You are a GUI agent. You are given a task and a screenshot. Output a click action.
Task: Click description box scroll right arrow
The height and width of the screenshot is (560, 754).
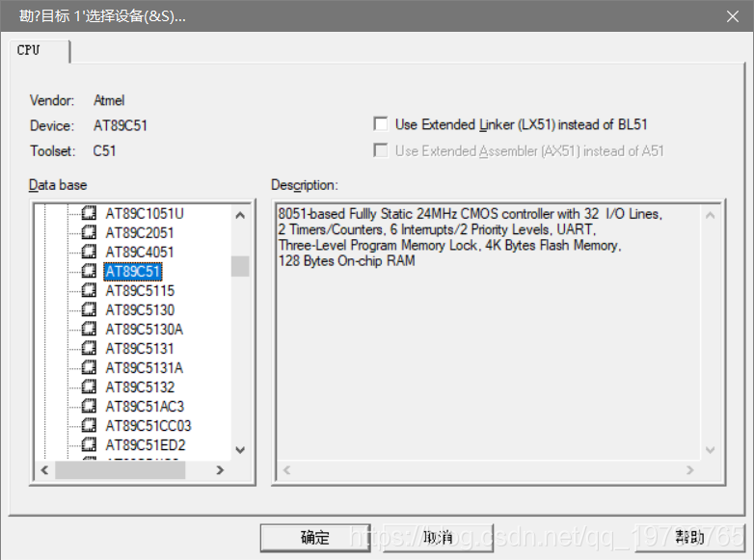point(690,469)
